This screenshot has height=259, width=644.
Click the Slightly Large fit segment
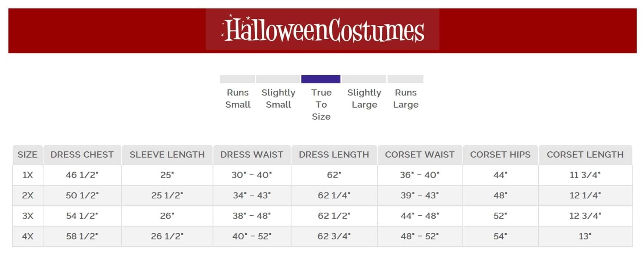tap(364, 79)
